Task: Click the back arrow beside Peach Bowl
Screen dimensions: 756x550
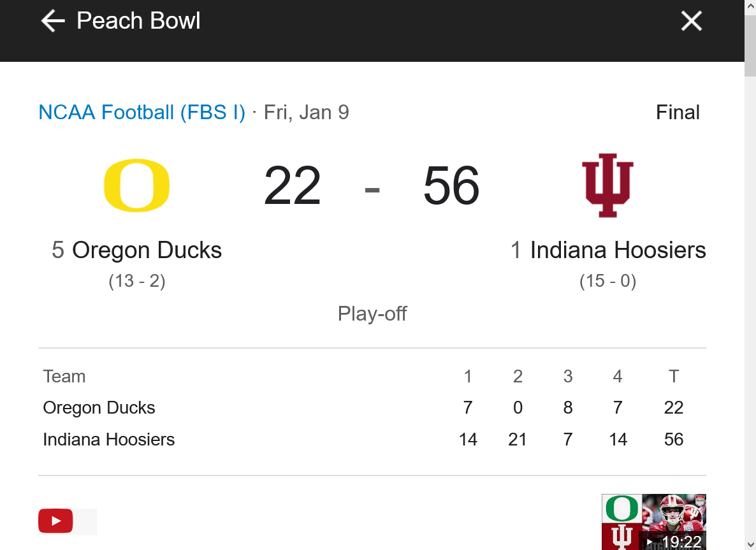Action: click(53, 21)
